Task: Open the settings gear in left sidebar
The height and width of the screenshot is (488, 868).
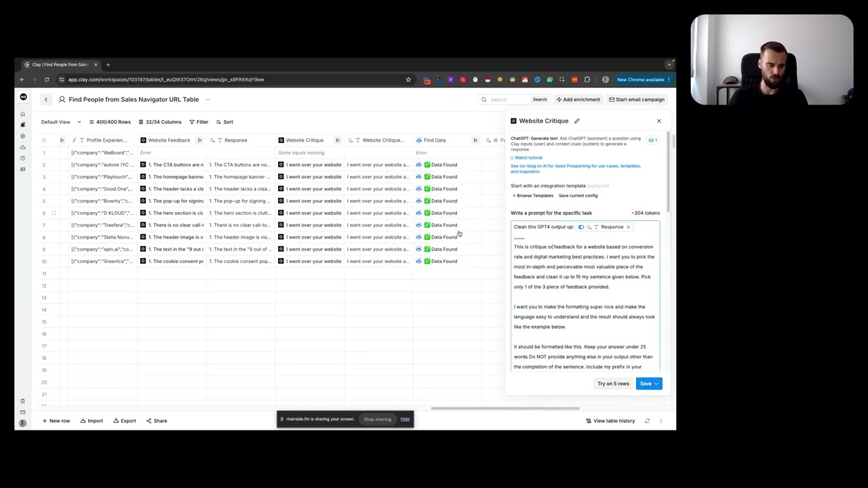Action: pos(22,136)
